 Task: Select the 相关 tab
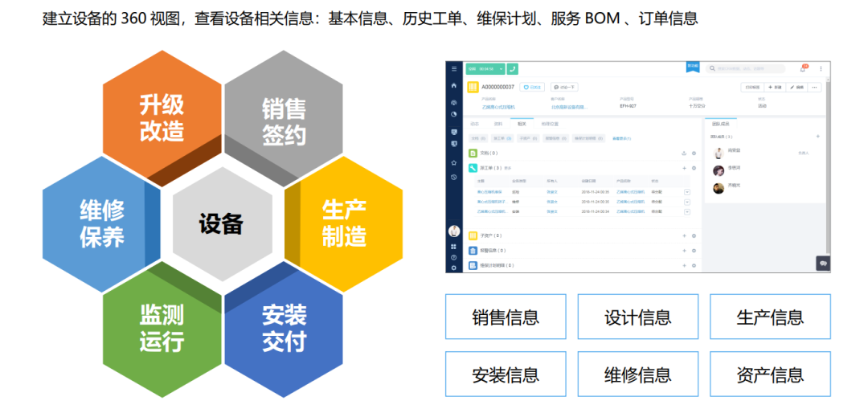(x=522, y=124)
